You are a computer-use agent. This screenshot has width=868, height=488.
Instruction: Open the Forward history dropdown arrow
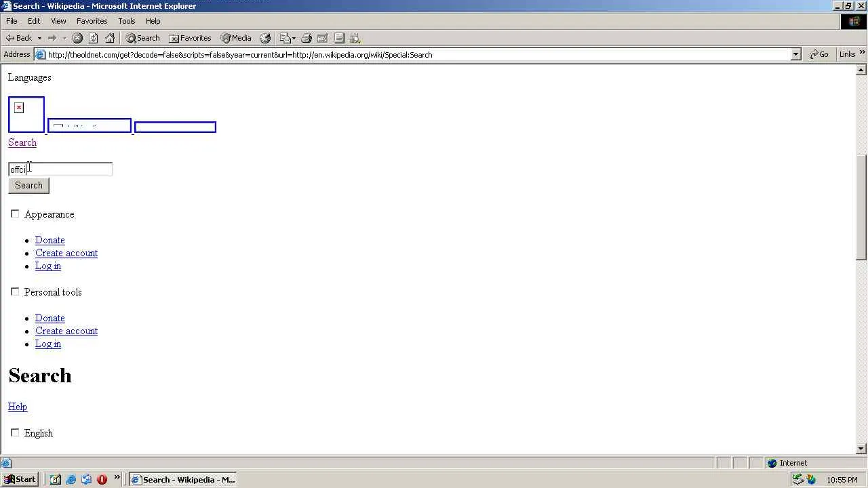pyautogui.click(x=64, y=38)
